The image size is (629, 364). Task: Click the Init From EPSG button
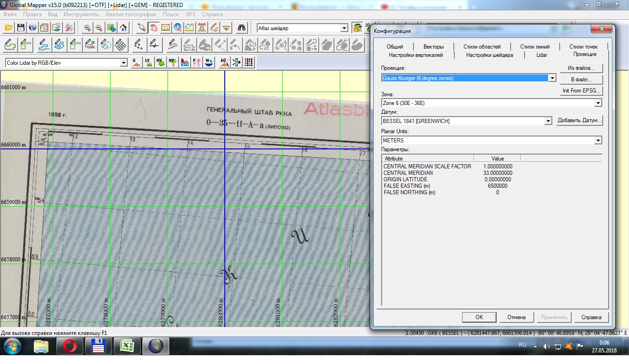(581, 91)
